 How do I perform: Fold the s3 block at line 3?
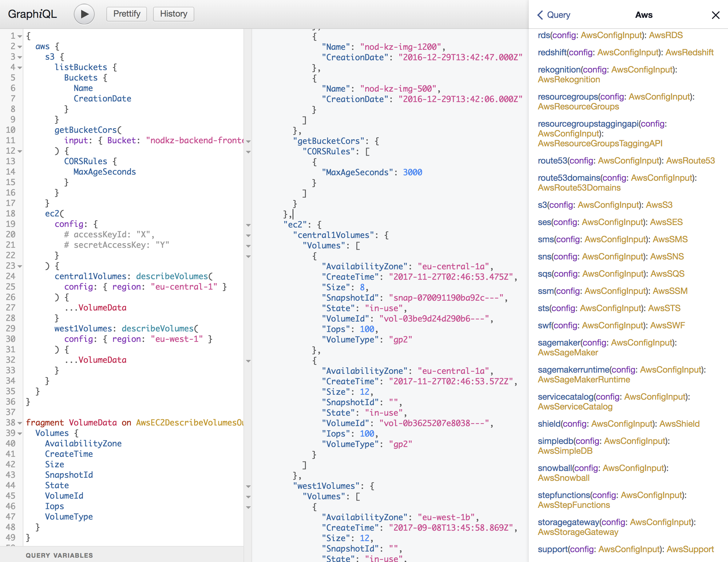click(x=20, y=57)
